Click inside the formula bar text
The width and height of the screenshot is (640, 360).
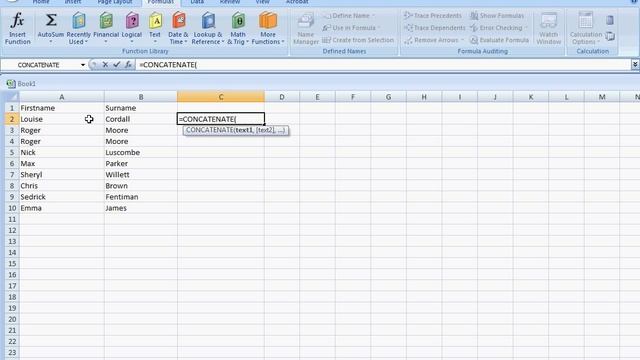pos(168,65)
